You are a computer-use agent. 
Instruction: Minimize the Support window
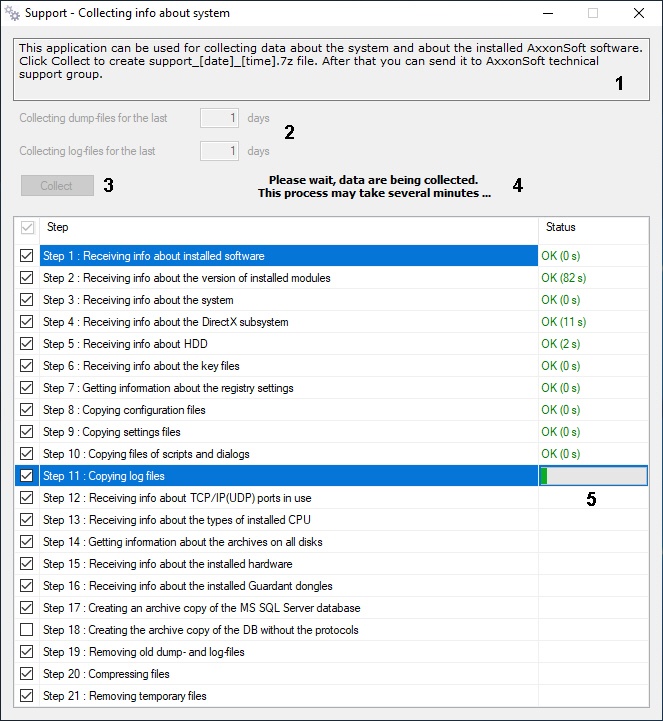[x=548, y=13]
